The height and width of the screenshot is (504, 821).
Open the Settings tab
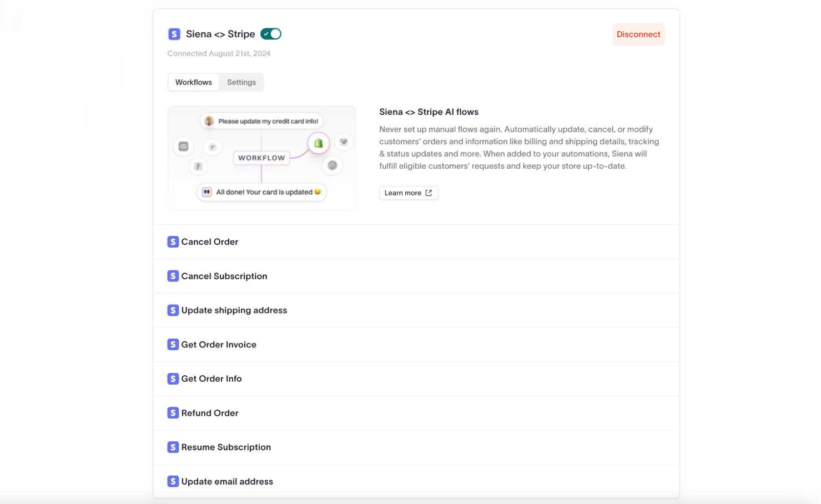(241, 82)
